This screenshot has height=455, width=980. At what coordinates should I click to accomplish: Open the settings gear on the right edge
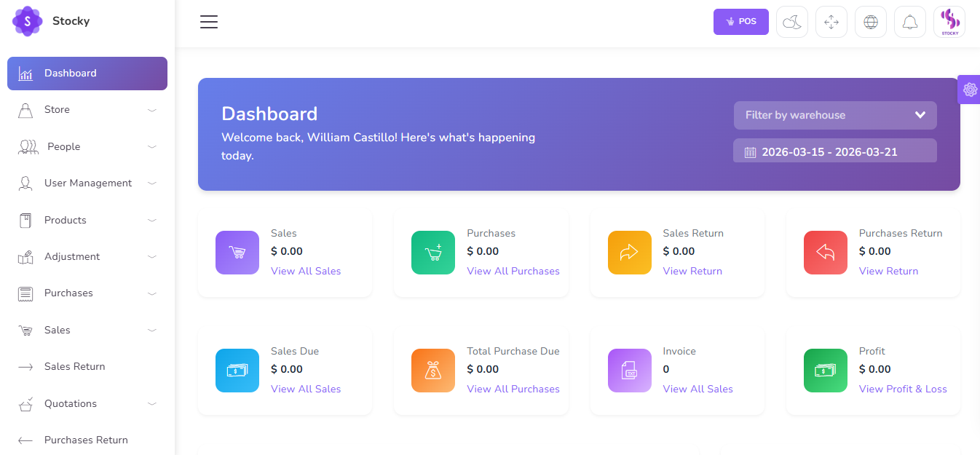[x=970, y=89]
